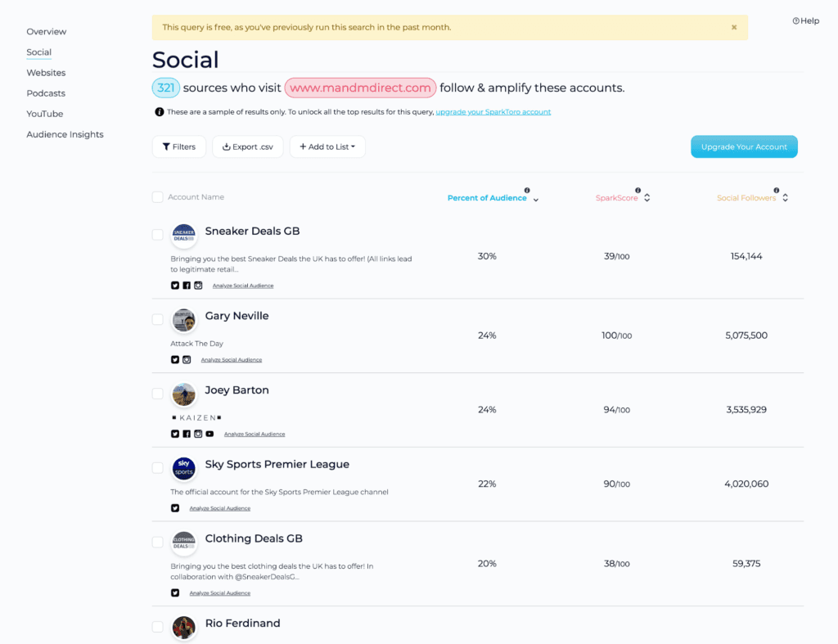Screen dimensions: 838x644
Task: Open Gary Neville's Twitter icon
Action: pyautogui.click(x=175, y=360)
